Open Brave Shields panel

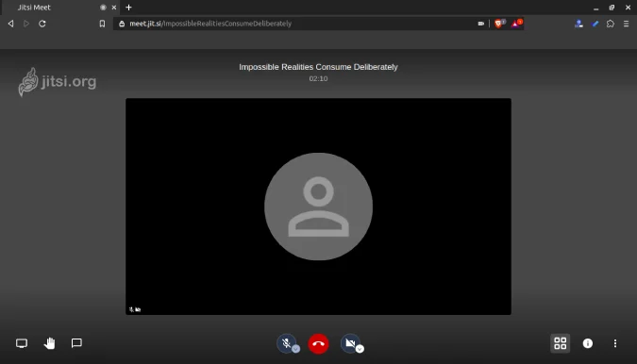click(x=499, y=24)
